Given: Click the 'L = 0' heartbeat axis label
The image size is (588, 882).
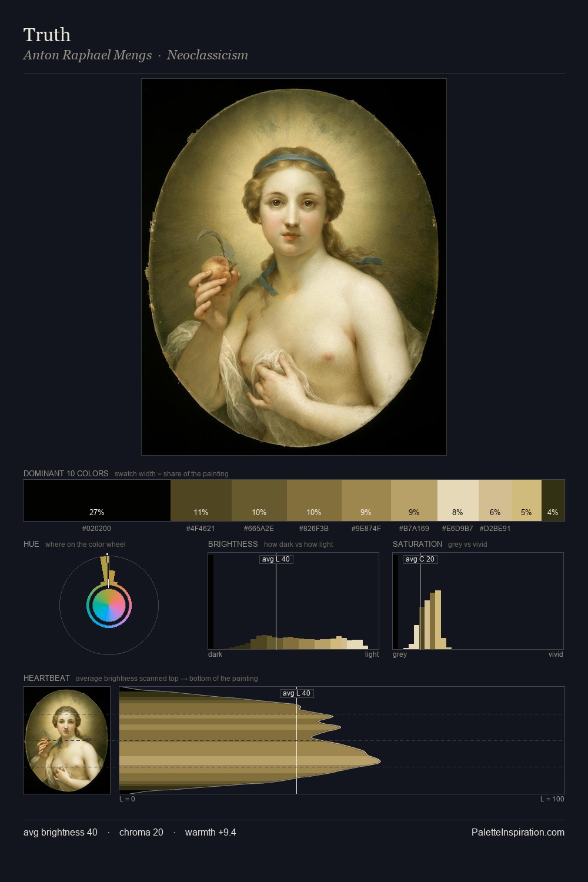Looking at the screenshot, I should pyautogui.click(x=127, y=799).
